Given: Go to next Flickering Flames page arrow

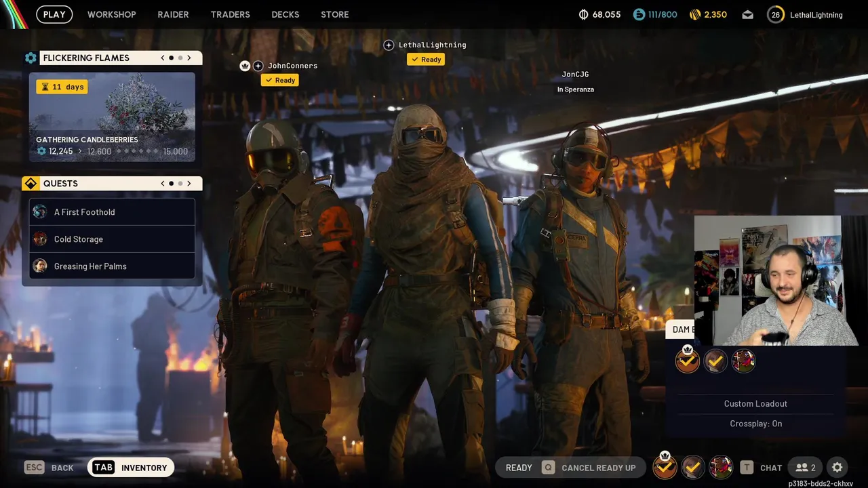Looking at the screenshot, I should click(x=189, y=58).
